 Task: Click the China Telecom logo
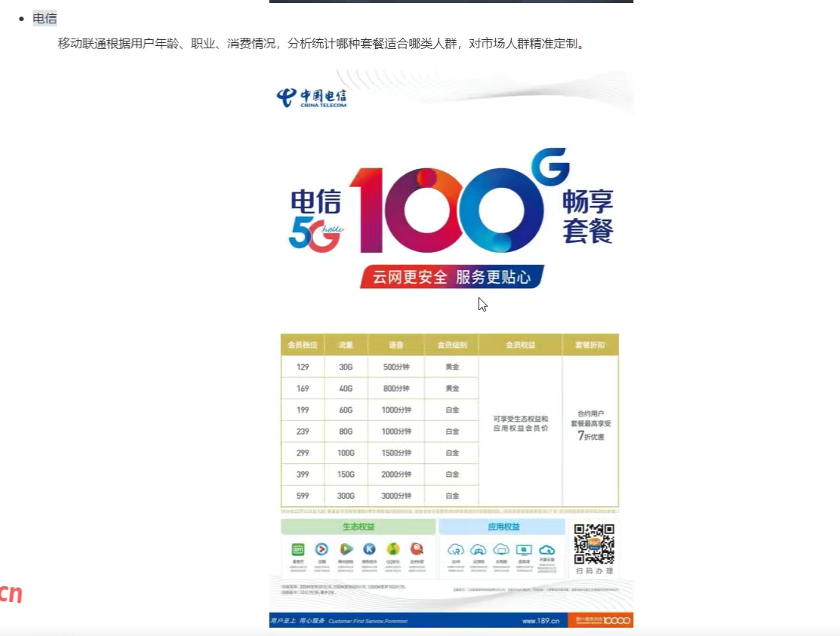[x=312, y=98]
